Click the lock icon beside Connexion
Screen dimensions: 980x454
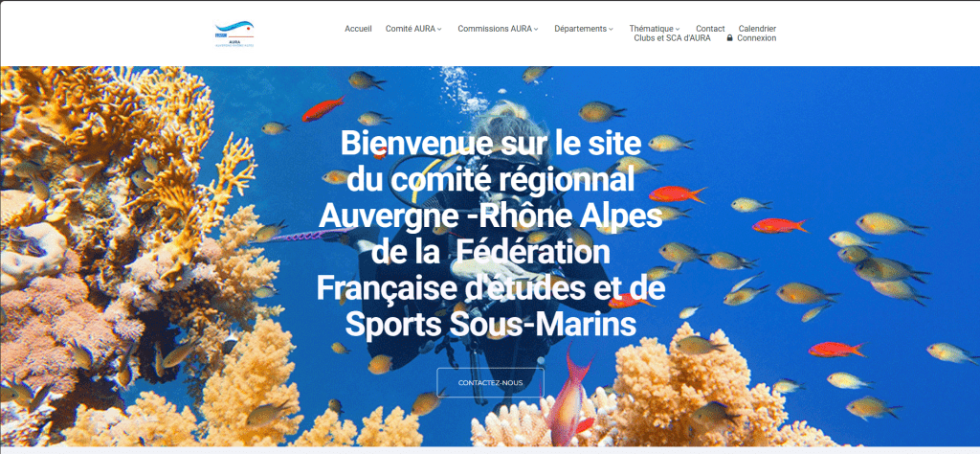[729, 38]
